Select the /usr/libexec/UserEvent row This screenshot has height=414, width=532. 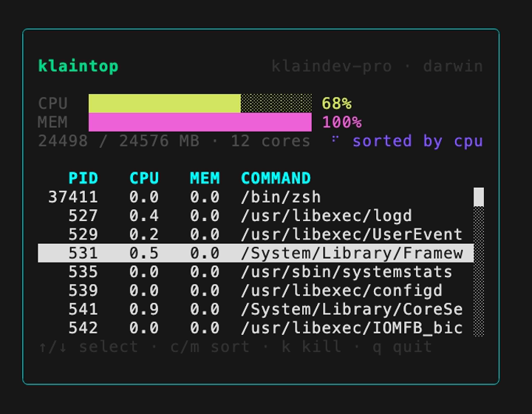(256, 234)
